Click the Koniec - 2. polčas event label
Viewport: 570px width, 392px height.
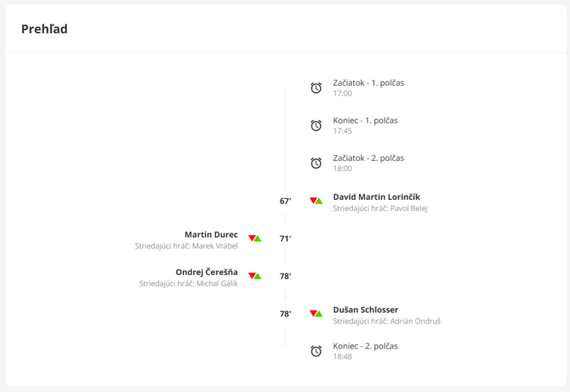click(366, 346)
